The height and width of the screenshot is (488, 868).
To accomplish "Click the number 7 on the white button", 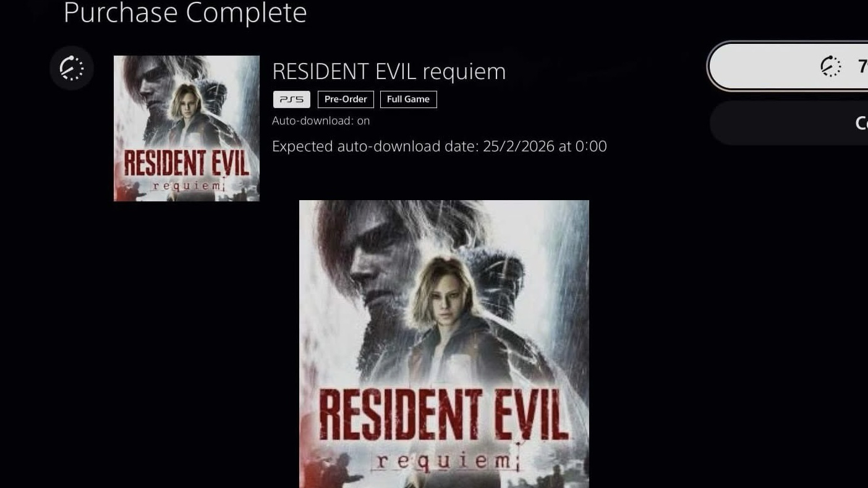I will coord(862,66).
